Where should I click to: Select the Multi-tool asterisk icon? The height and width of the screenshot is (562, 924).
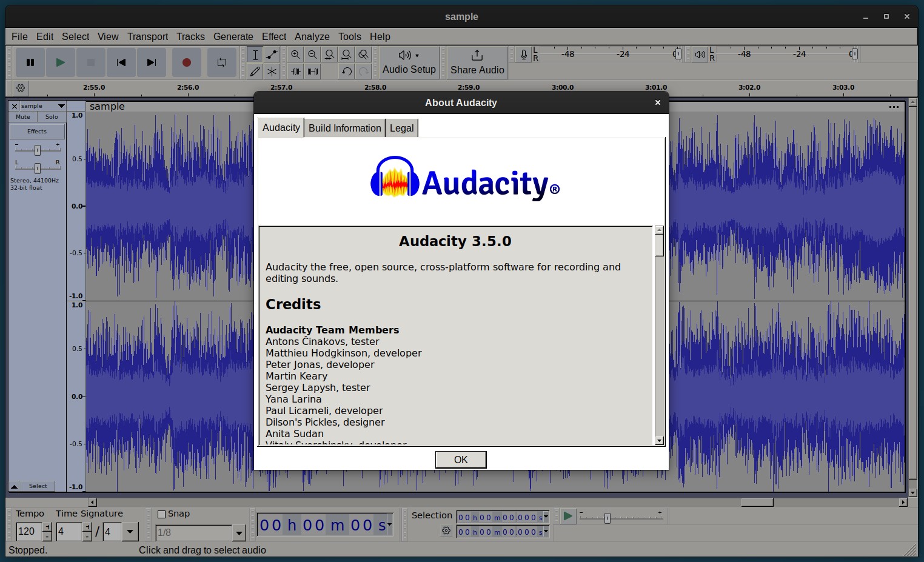pyautogui.click(x=272, y=72)
